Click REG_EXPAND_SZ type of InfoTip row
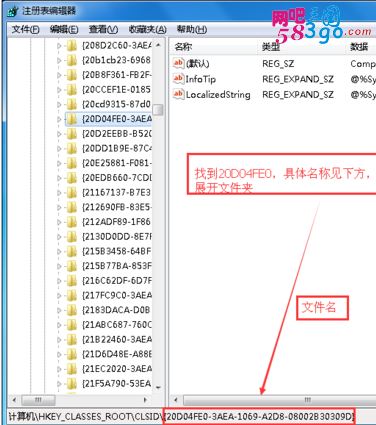Screen dimensions: 376x425 (298, 79)
